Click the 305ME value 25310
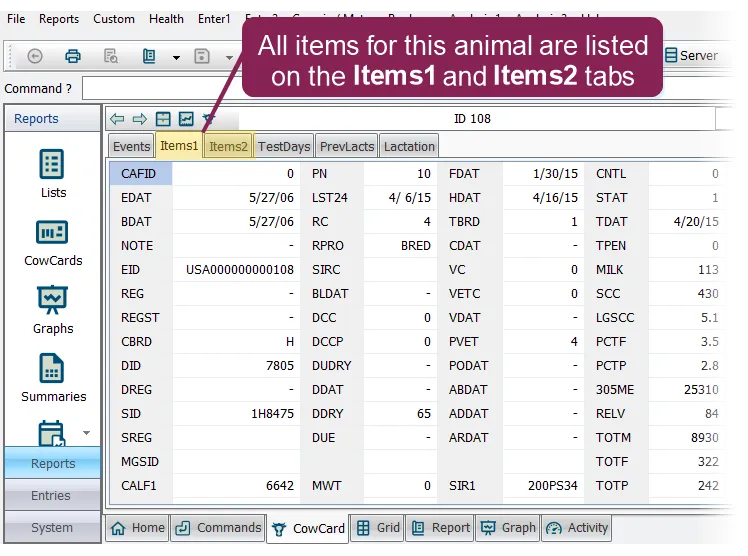Image resolution: width=748 pixels, height=556 pixels. click(x=701, y=390)
